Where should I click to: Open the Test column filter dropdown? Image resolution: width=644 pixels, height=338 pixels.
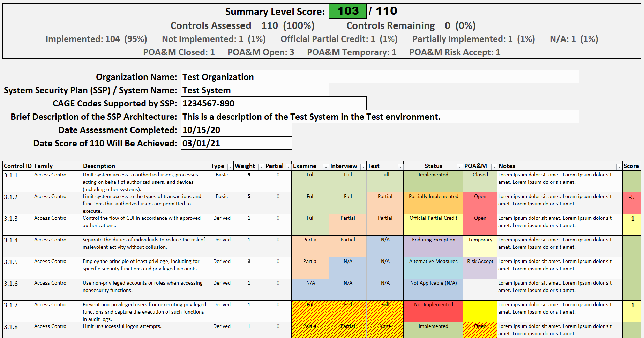tap(400, 167)
